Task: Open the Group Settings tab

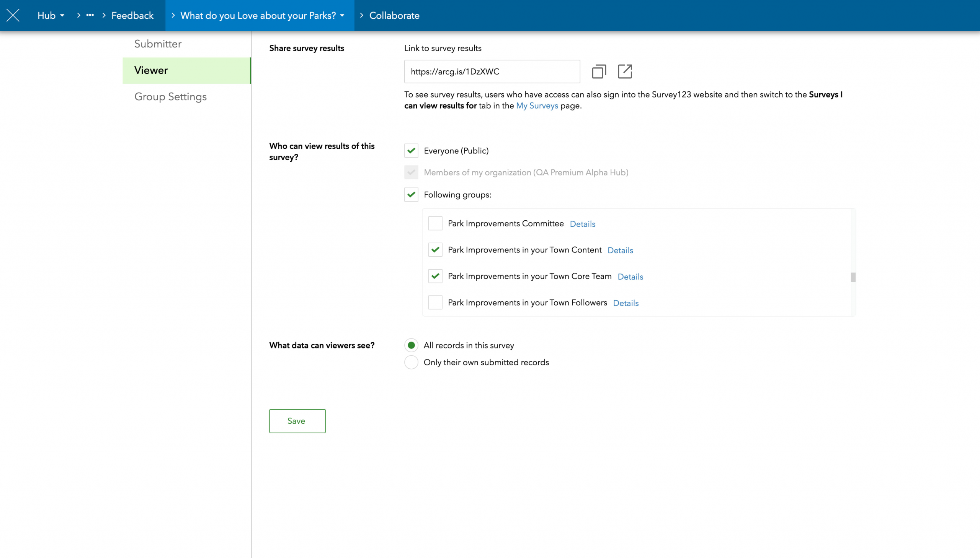Action: [x=170, y=97]
